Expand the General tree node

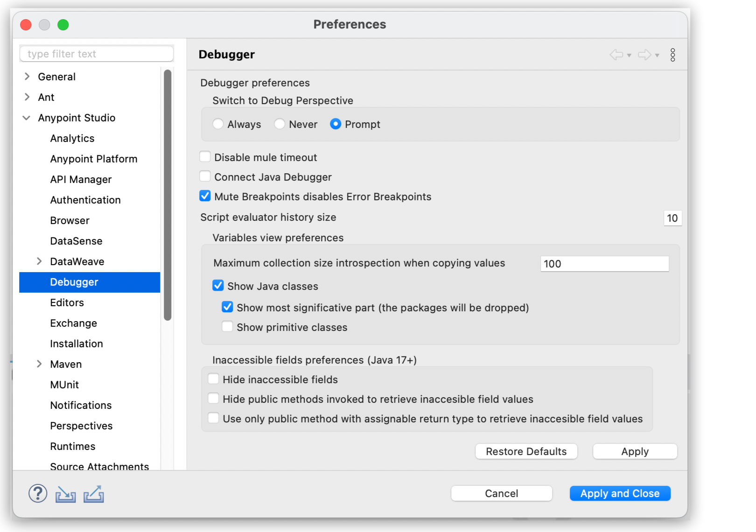tap(27, 77)
